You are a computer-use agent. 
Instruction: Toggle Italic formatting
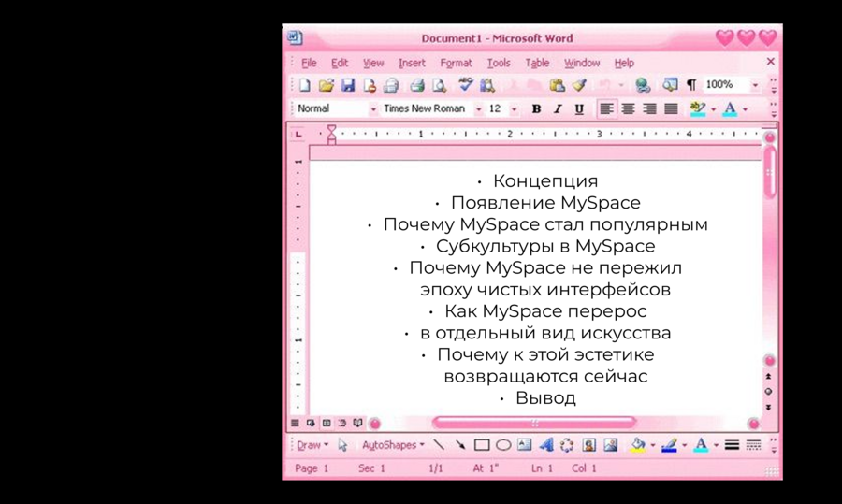pos(558,109)
